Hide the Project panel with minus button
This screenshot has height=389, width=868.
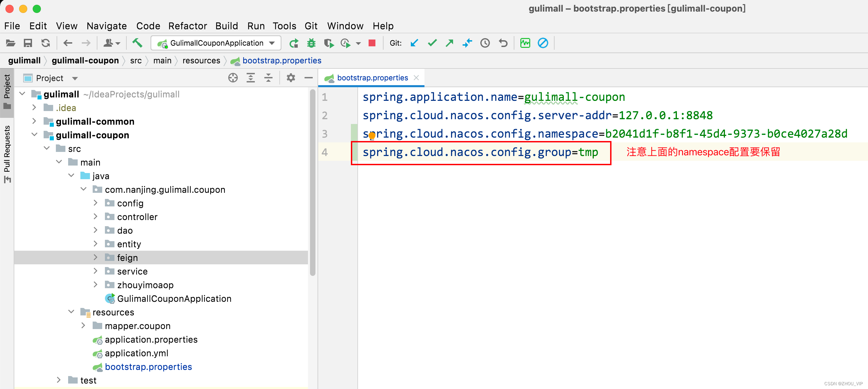coord(309,78)
